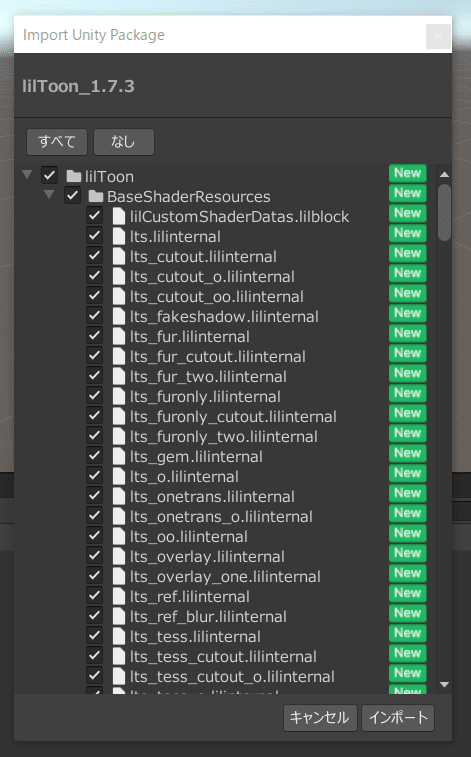Select the lts_overlay_one.lilinternal file name
This screenshot has width=471, height=757.
tap(225, 576)
